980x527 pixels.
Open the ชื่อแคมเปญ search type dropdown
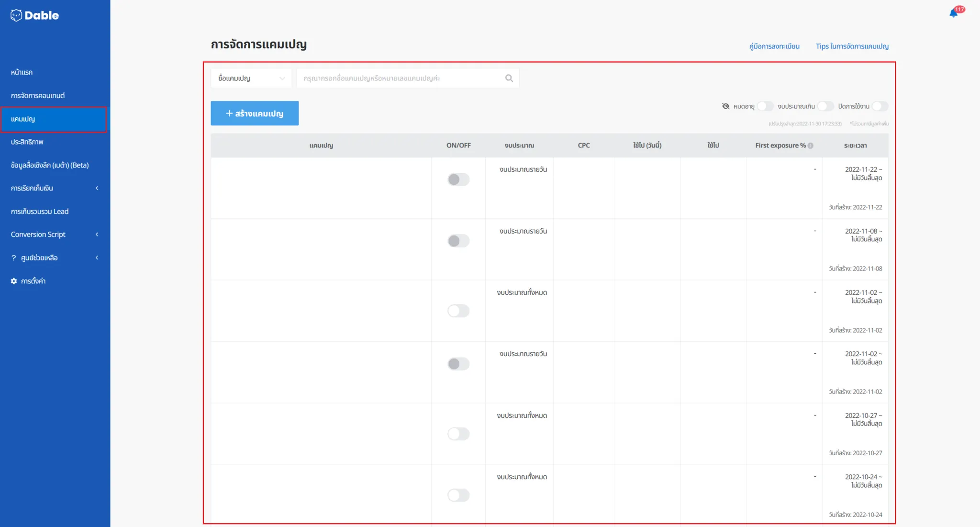(x=251, y=78)
